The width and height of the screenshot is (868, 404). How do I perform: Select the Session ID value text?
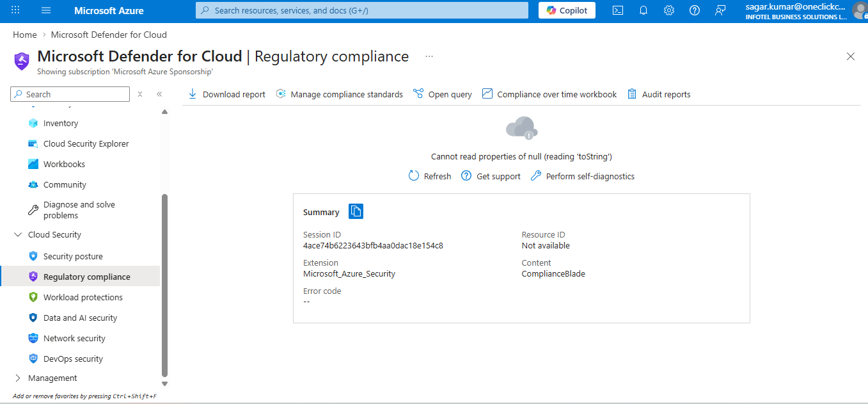pos(373,245)
